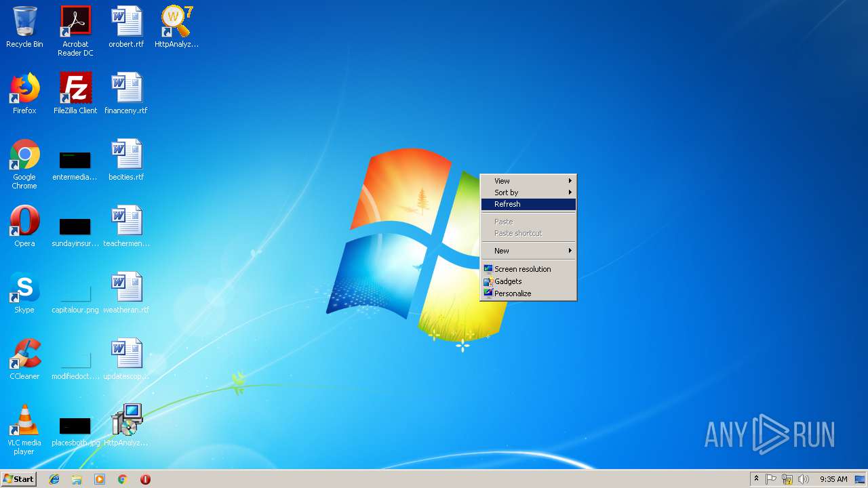Select the orobert.rtf document

126,27
